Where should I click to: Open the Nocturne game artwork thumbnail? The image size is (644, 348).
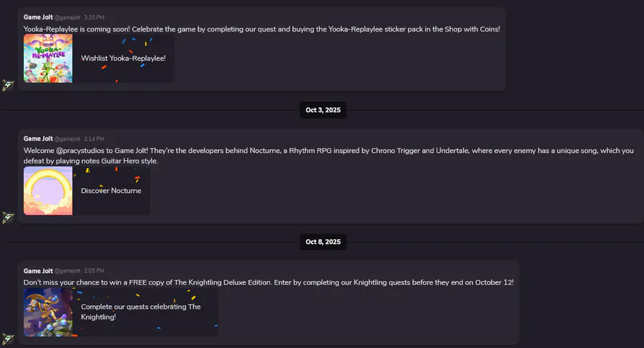[x=48, y=191]
